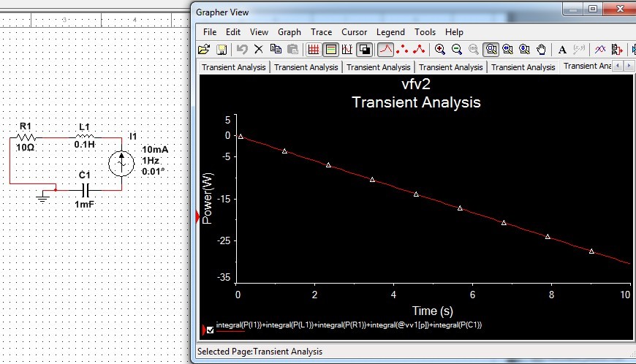Viewport: 636px width, 364px height.
Task: Click the greyed-out data label icon
Action: click(x=579, y=50)
